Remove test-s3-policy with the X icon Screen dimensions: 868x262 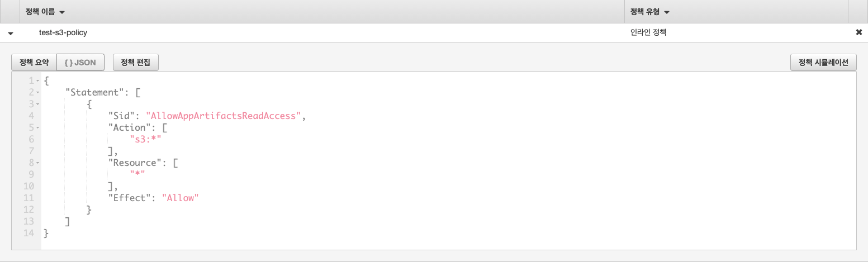(859, 32)
